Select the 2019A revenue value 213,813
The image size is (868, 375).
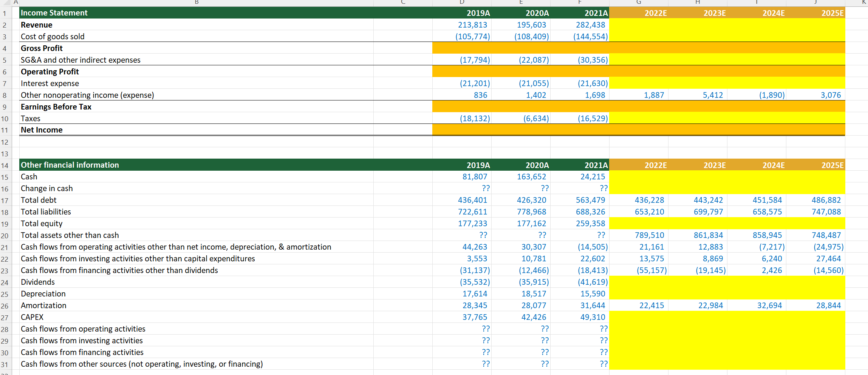pos(472,25)
